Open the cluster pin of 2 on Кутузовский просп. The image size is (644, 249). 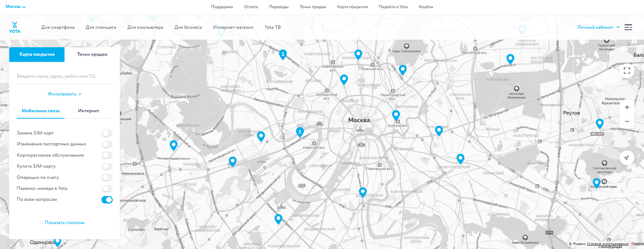click(x=300, y=132)
